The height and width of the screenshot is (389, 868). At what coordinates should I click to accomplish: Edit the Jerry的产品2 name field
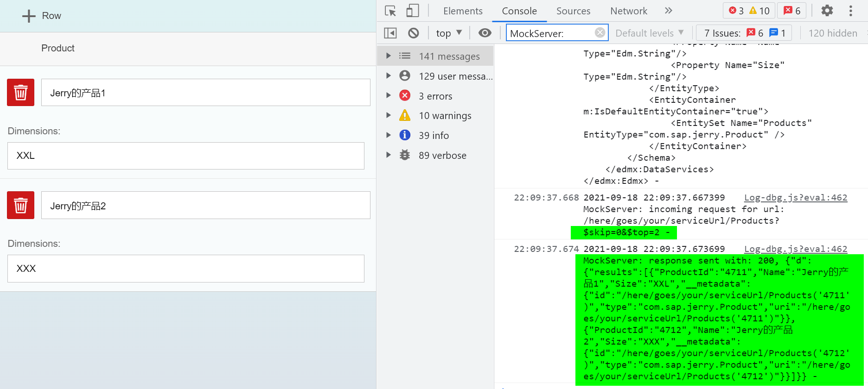(x=205, y=205)
